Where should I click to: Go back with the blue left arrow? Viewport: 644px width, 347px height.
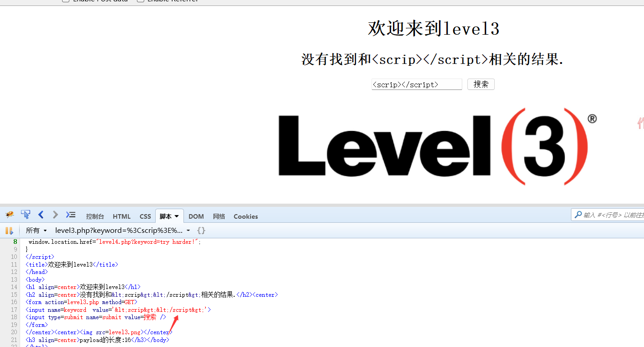click(x=41, y=215)
